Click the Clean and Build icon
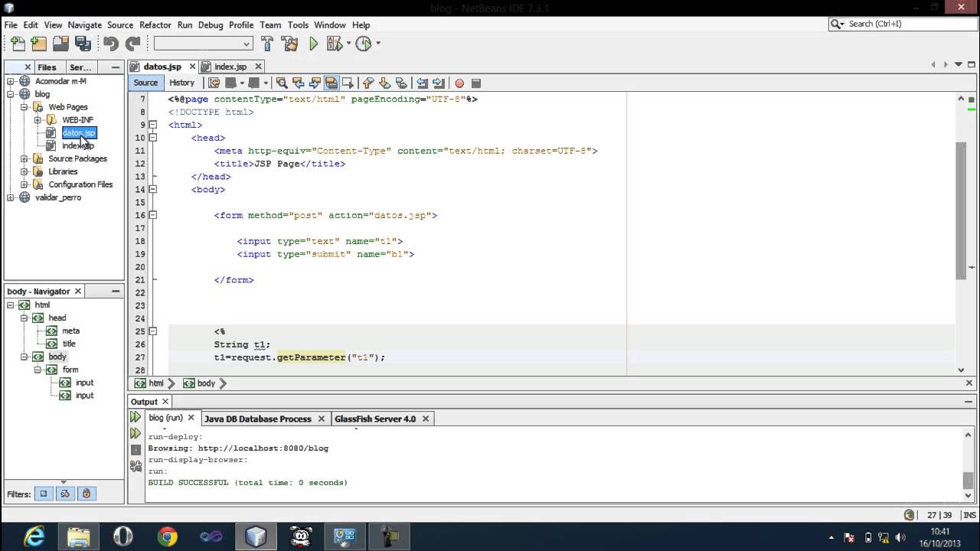The width and height of the screenshot is (980, 551). (x=290, y=44)
